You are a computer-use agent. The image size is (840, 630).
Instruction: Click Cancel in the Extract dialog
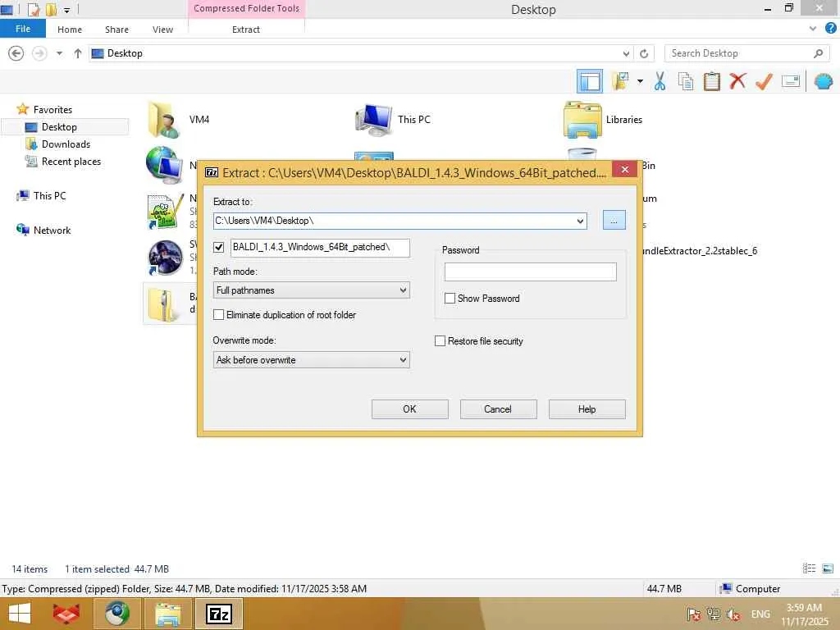(x=498, y=409)
